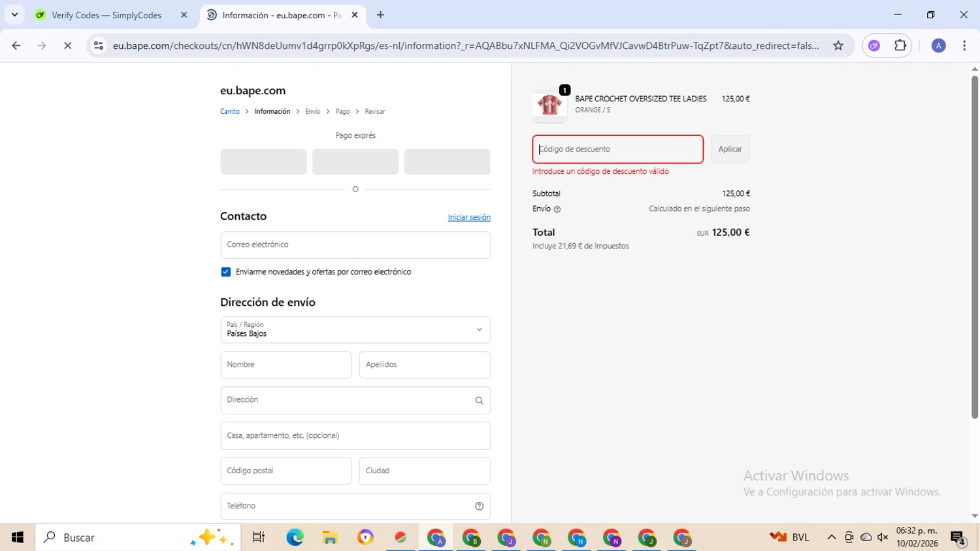Click the browser back arrow
980x551 pixels.
click(16, 46)
